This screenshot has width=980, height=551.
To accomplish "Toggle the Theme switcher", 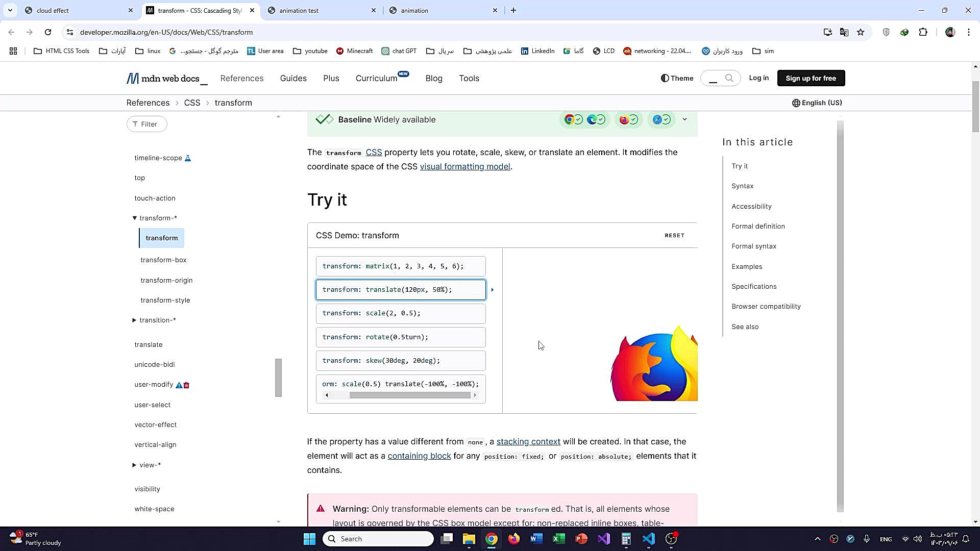I will point(677,78).
